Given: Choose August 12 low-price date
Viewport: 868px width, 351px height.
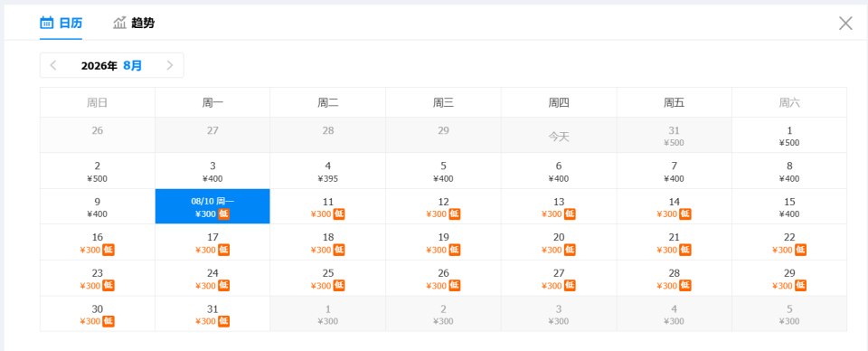Looking at the screenshot, I should coord(443,206).
